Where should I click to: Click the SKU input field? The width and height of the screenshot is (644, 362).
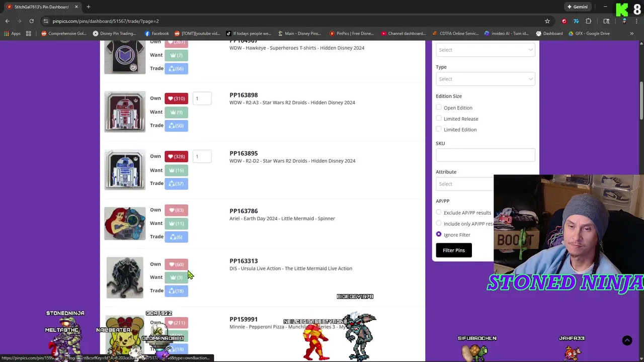pyautogui.click(x=485, y=155)
